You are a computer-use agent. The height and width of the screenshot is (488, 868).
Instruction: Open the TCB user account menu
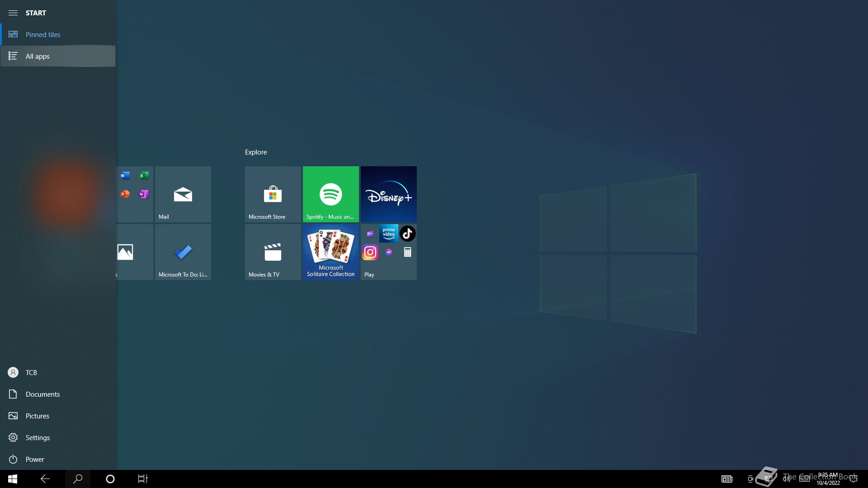[58, 372]
